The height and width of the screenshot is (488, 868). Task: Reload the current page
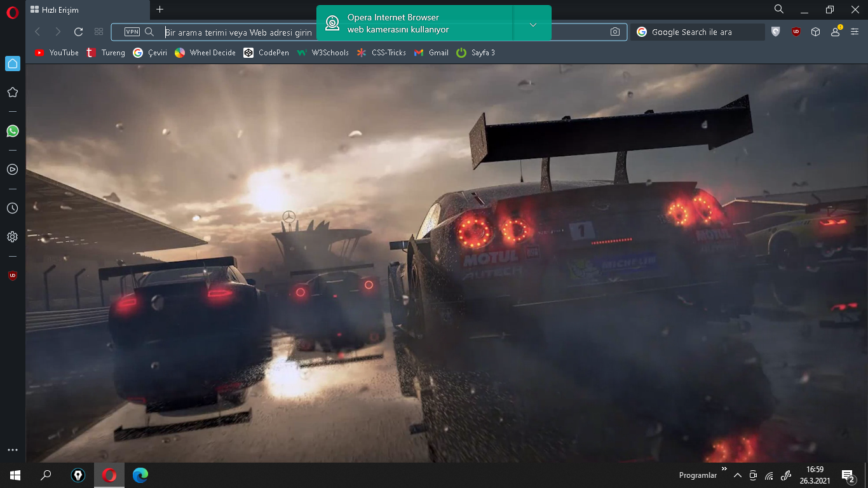pyautogui.click(x=78, y=32)
